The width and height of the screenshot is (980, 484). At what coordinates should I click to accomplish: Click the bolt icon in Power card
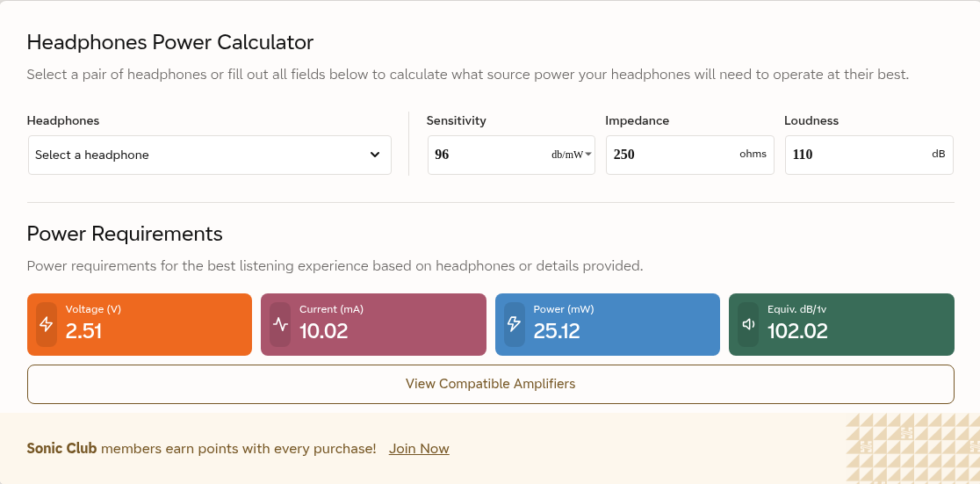(x=514, y=324)
